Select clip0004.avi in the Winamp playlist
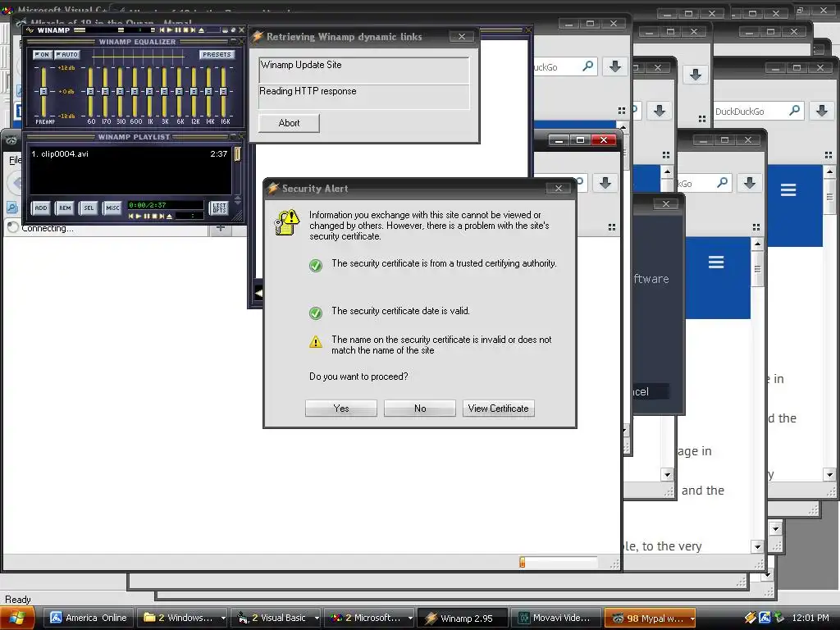The width and height of the screenshot is (840, 630). (130, 153)
